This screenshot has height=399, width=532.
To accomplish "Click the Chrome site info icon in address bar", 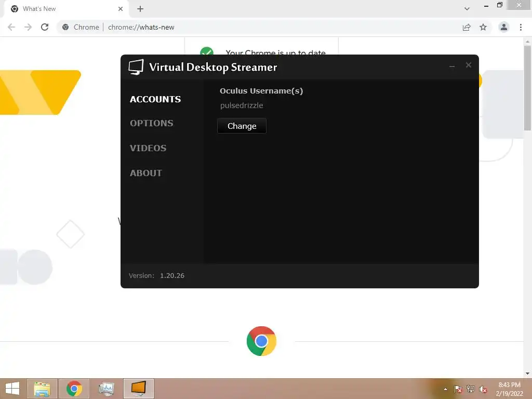I will (65, 27).
